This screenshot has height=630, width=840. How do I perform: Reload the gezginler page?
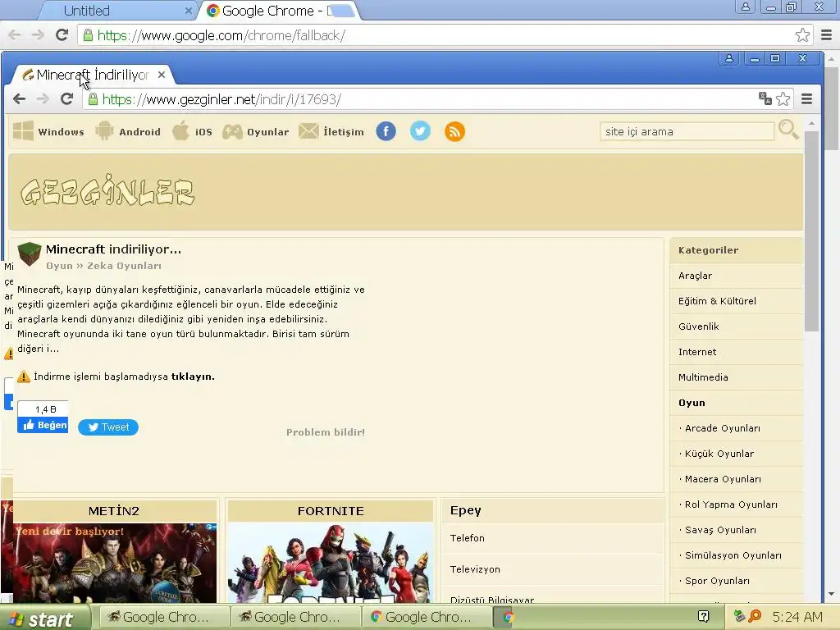[x=66, y=98]
